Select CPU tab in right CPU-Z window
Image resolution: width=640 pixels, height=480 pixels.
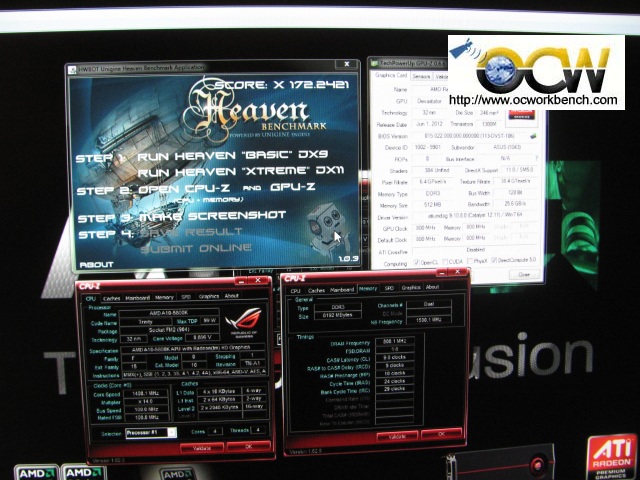[x=295, y=291]
